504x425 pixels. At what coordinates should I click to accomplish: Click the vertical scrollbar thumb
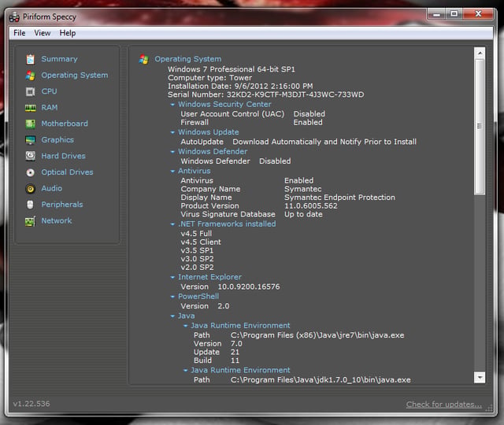click(x=480, y=127)
